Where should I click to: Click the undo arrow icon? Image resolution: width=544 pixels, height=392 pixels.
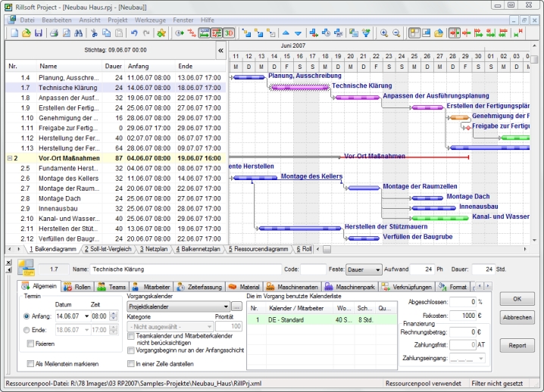(134, 33)
